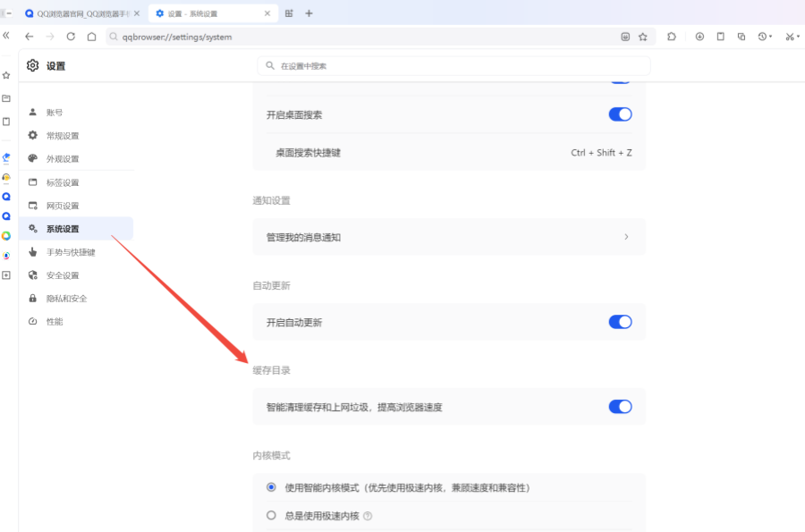The width and height of the screenshot is (805, 532).
Task: Expand 管理我的消息通知 with its chevron
Action: pos(626,237)
